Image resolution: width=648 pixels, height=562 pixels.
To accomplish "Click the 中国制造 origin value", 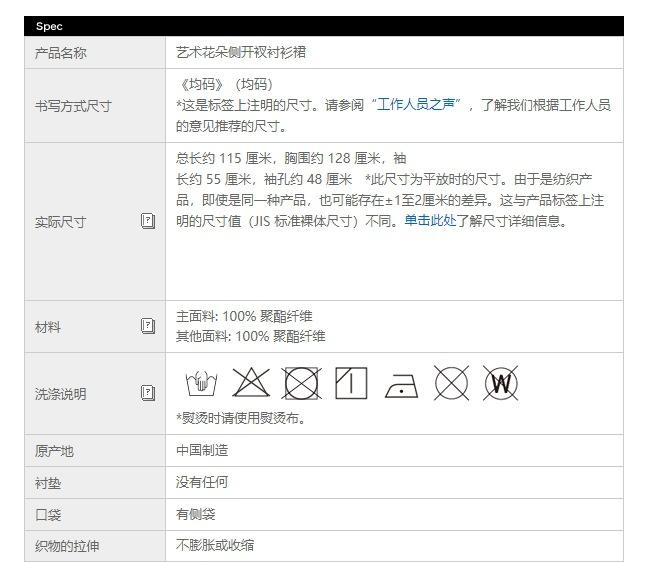I will [x=202, y=450].
